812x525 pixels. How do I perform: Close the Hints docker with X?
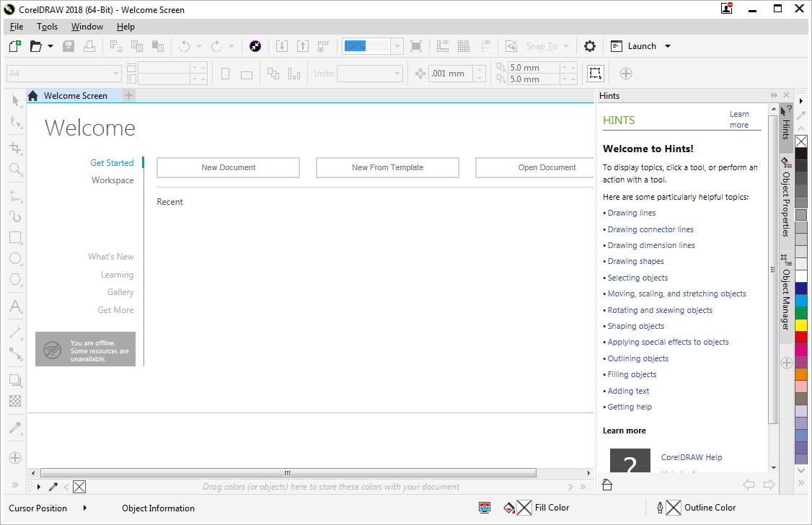[x=786, y=95]
